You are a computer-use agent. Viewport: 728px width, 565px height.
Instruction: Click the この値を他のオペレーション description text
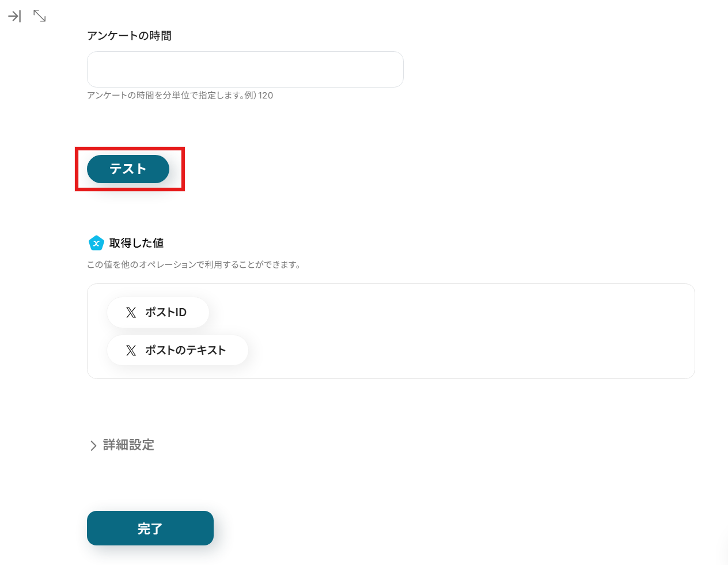pyautogui.click(x=194, y=265)
